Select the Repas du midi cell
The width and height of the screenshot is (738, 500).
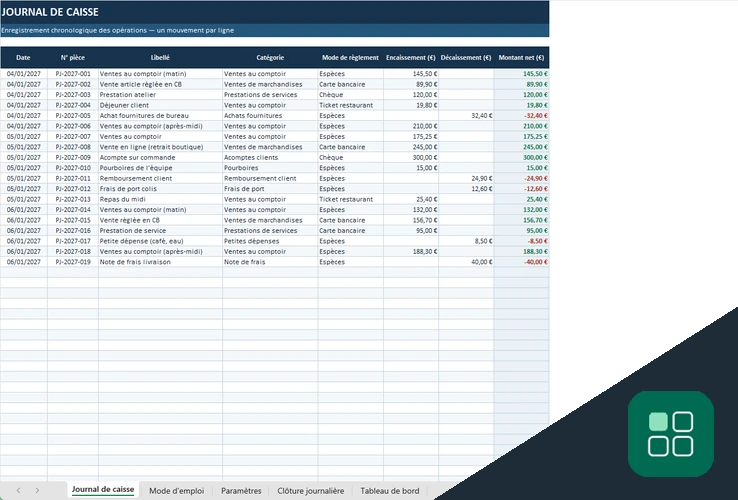click(x=160, y=199)
